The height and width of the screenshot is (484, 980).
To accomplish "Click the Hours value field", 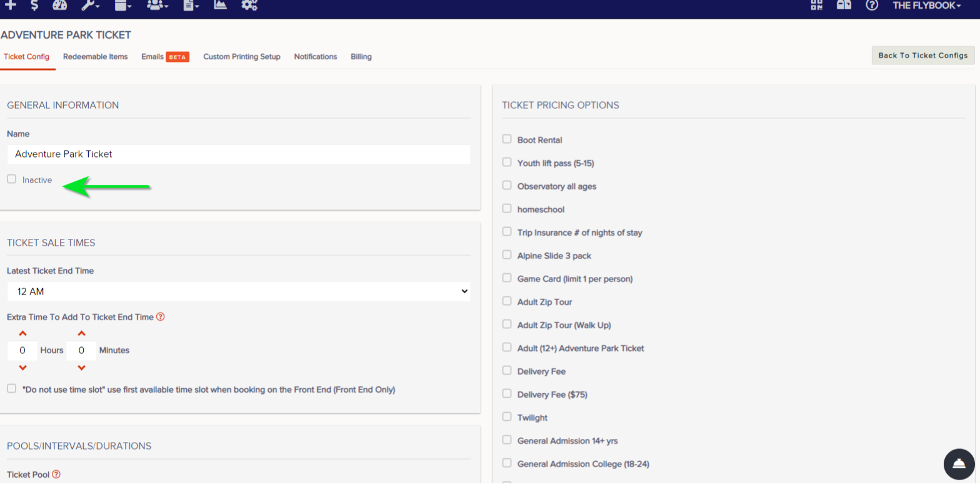I will (x=22, y=350).
